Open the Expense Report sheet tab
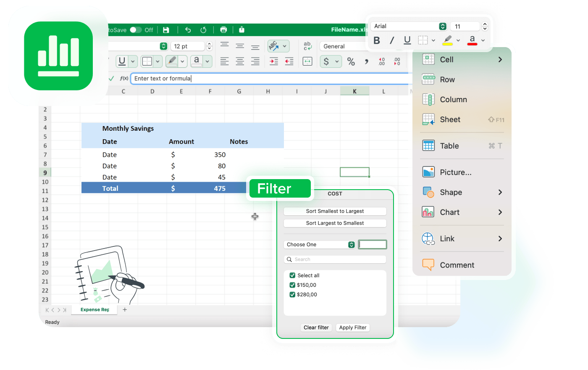 [x=95, y=310]
